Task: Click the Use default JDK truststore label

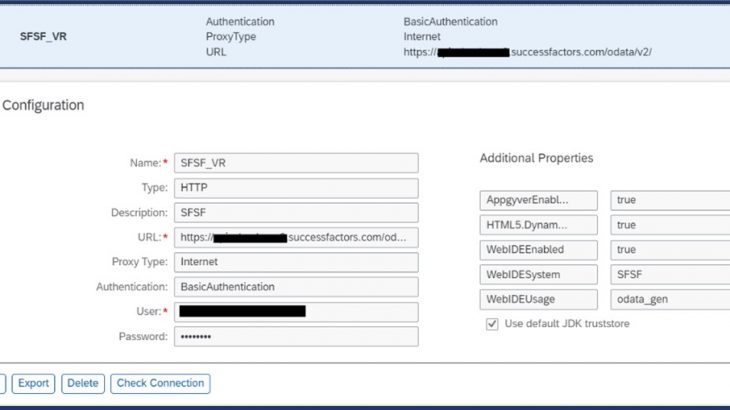Action: [567, 324]
